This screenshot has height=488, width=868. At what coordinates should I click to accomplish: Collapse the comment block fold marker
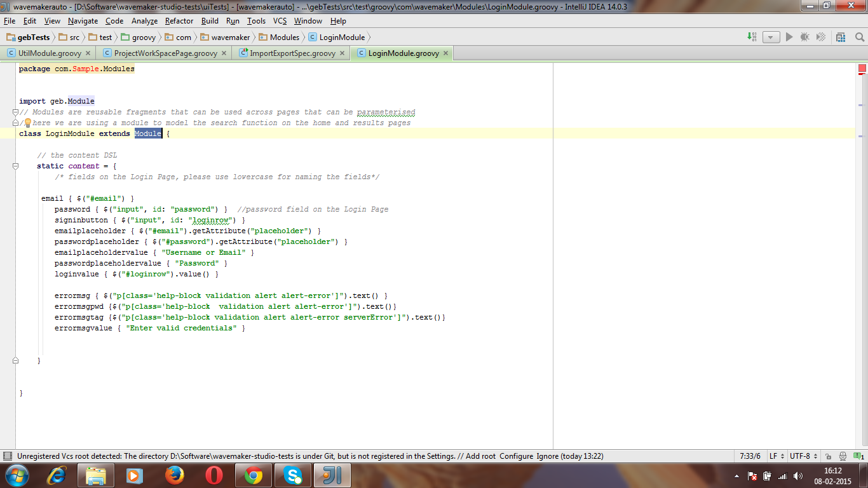coord(16,112)
